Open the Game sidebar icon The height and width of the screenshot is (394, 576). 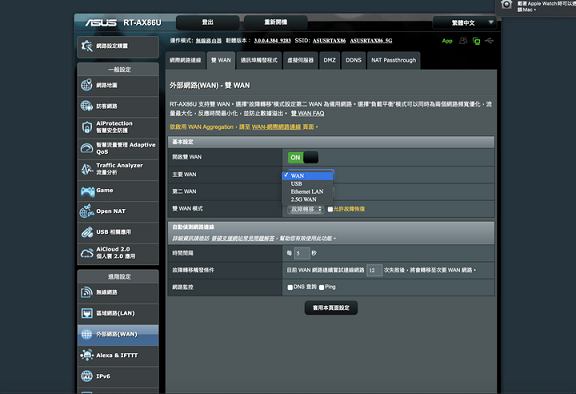click(87, 191)
